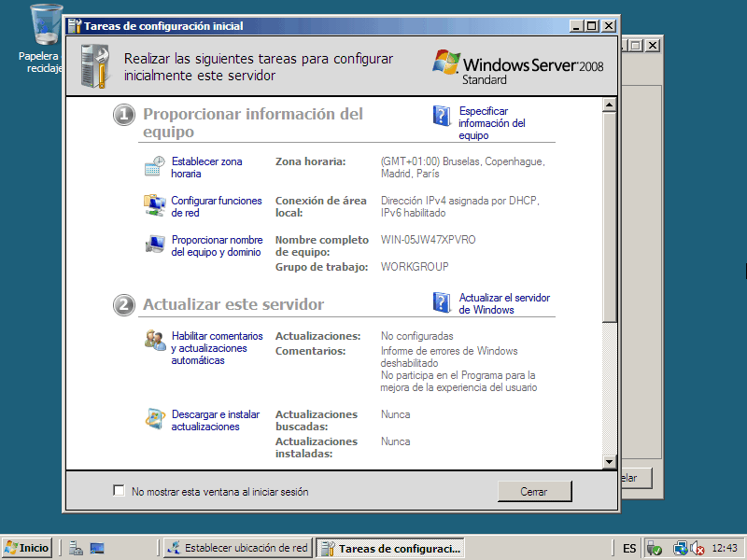Viewport: 747px width, 560px height.
Task: Open the Inicio start menu
Action: point(28,548)
